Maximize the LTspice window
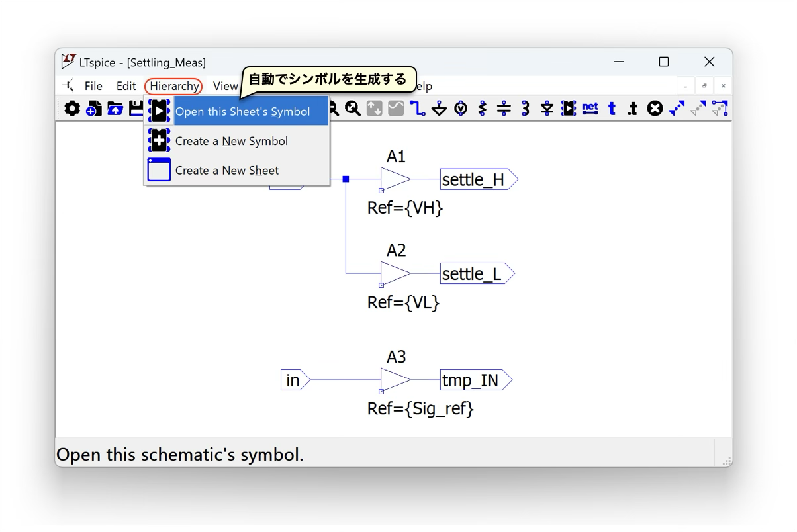 click(664, 62)
